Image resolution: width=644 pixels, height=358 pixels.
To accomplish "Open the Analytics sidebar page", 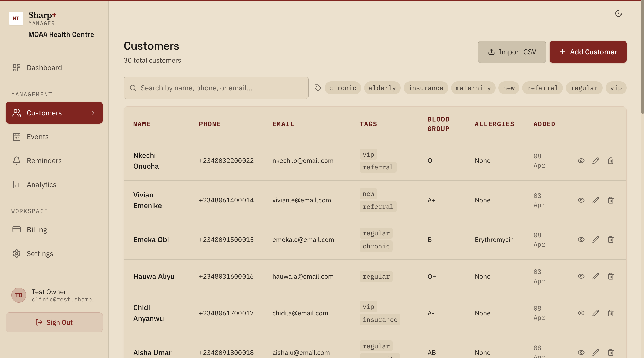I will coord(42,185).
